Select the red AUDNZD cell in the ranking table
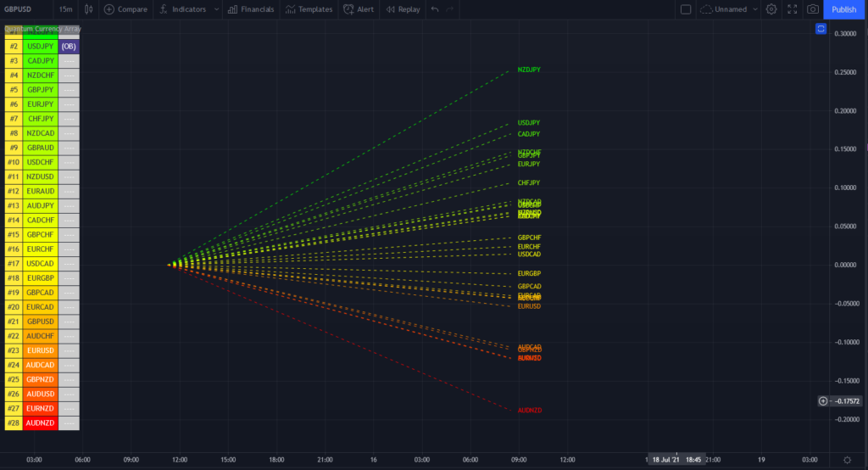The width and height of the screenshot is (868, 470). [41, 422]
